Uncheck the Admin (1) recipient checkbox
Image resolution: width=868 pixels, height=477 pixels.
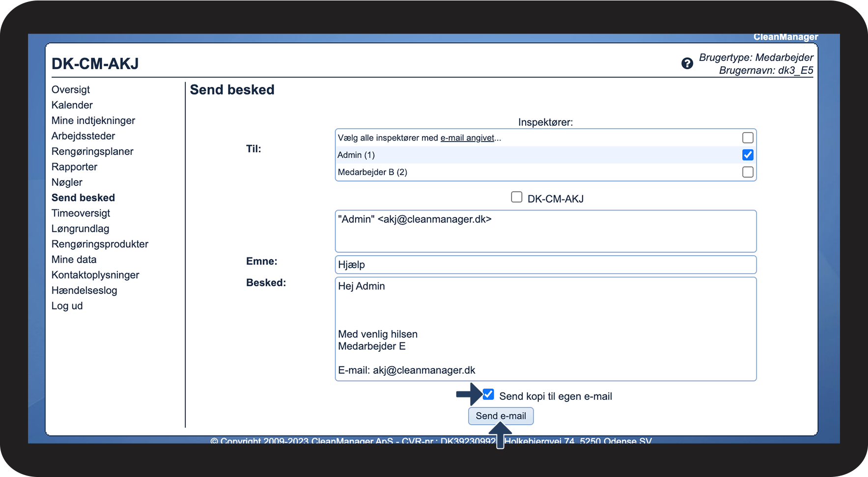coord(748,155)
